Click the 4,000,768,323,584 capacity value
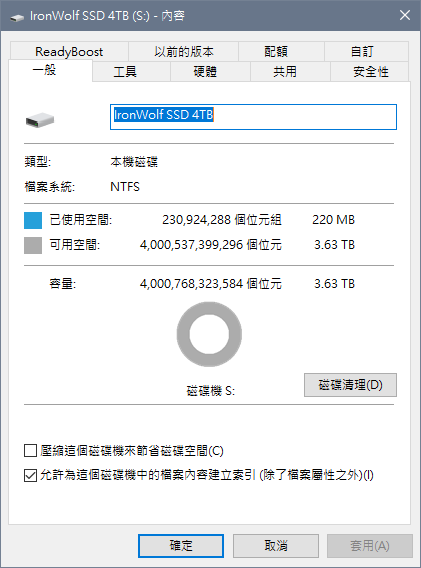Image resolution: width=421 pixels, height=568 pixels. coord(191,284)
